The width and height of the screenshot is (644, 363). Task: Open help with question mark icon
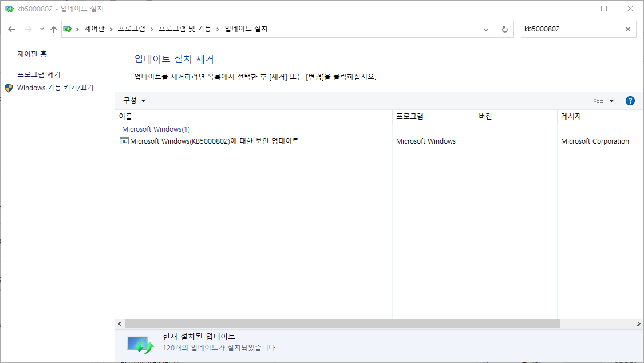(630, 101)
